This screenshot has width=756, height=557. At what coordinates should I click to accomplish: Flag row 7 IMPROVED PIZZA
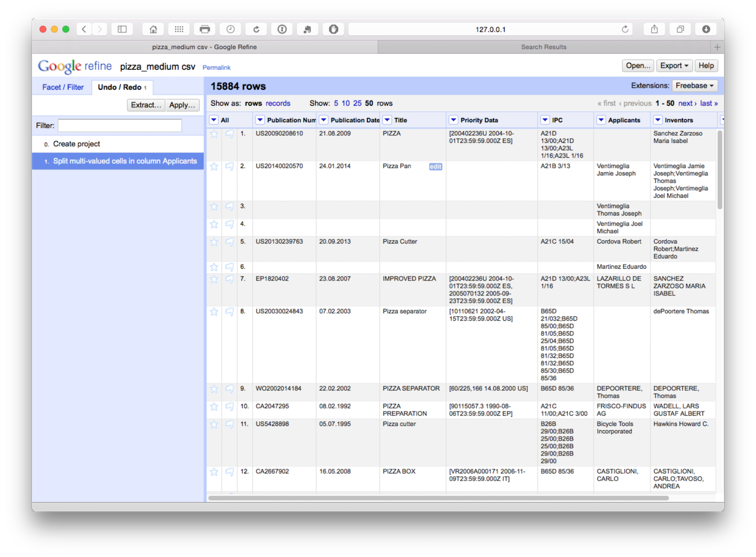point(229,279)
